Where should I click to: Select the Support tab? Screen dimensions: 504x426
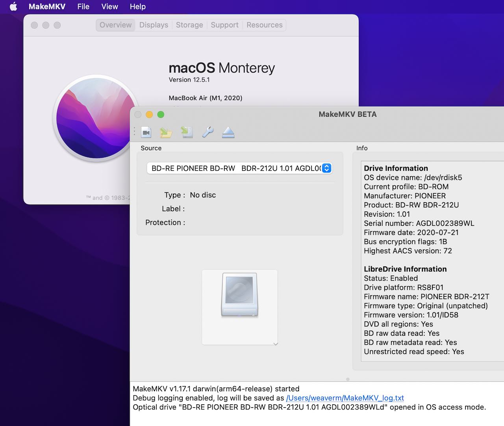click(224, 25)
